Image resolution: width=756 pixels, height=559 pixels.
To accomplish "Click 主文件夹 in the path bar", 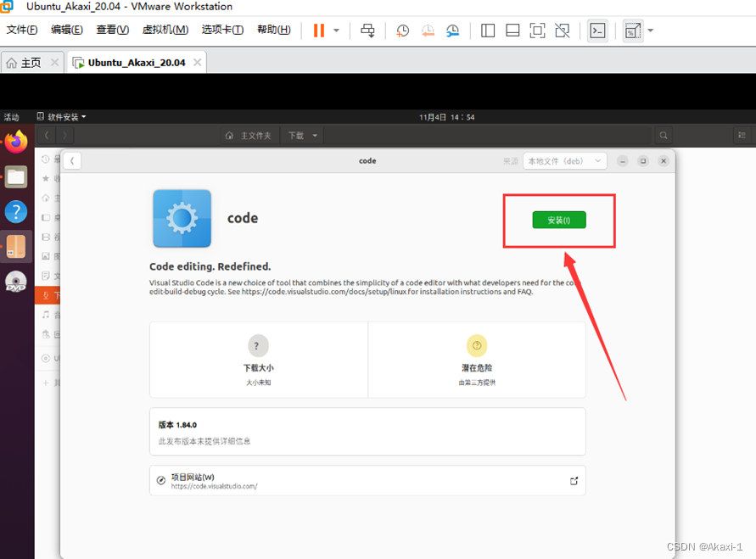I will pyautogui.click(x=249, y=136).
